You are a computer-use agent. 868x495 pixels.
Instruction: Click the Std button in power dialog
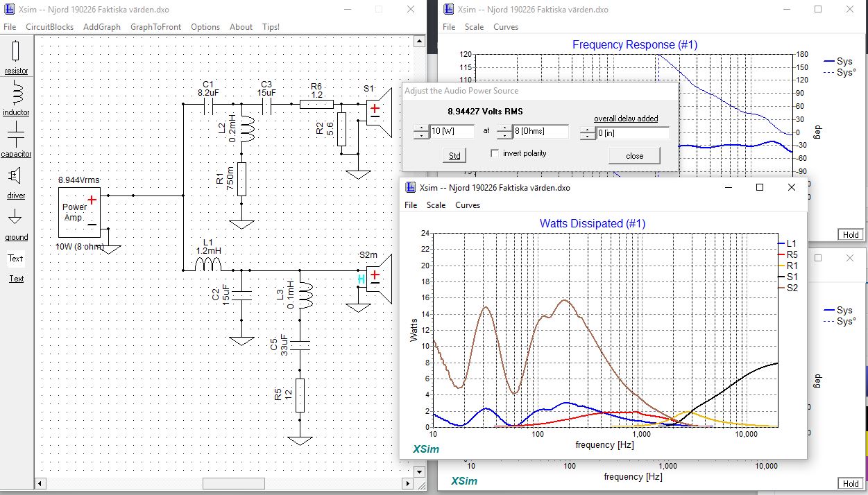[454, 155]
